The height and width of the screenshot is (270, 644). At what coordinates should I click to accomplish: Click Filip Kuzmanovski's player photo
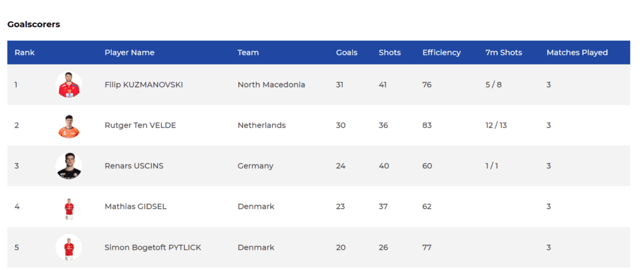(69, 85)
